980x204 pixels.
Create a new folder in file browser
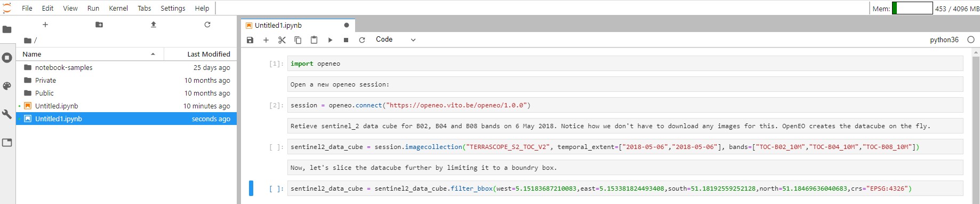(x=99, y=25)
